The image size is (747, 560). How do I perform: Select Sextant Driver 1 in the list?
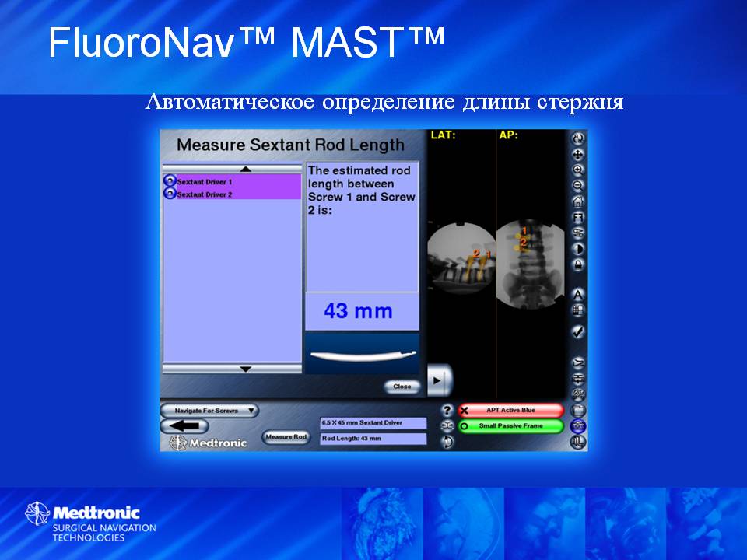(233, 181)
